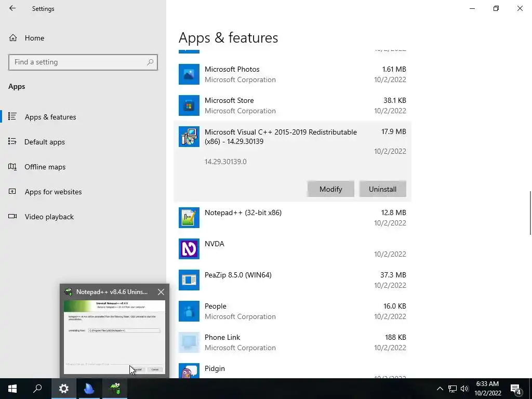Viewport: 532px width, 399px height.
Task: Open Home in Settings sidebar
Action: 34,38
